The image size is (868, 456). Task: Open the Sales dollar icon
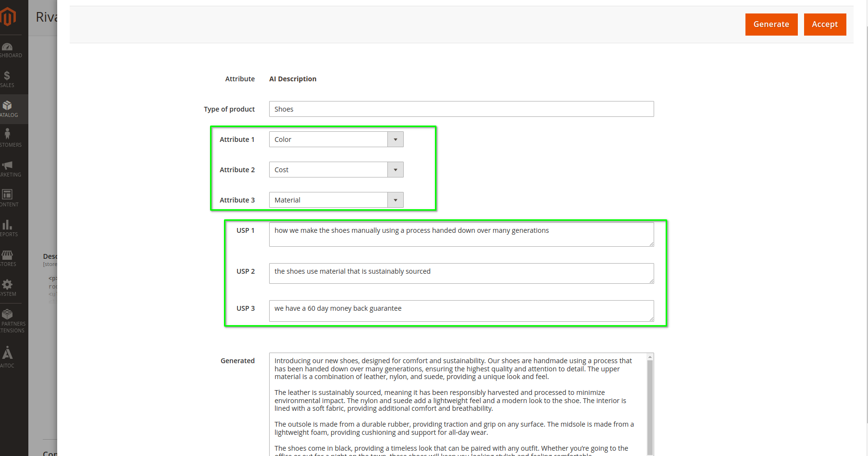(x=7, y=76)
